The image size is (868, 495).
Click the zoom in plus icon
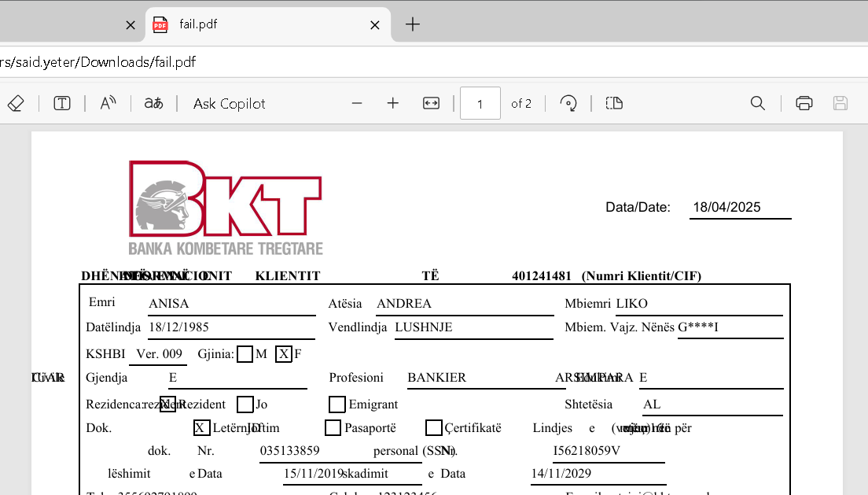coord(393,103)
